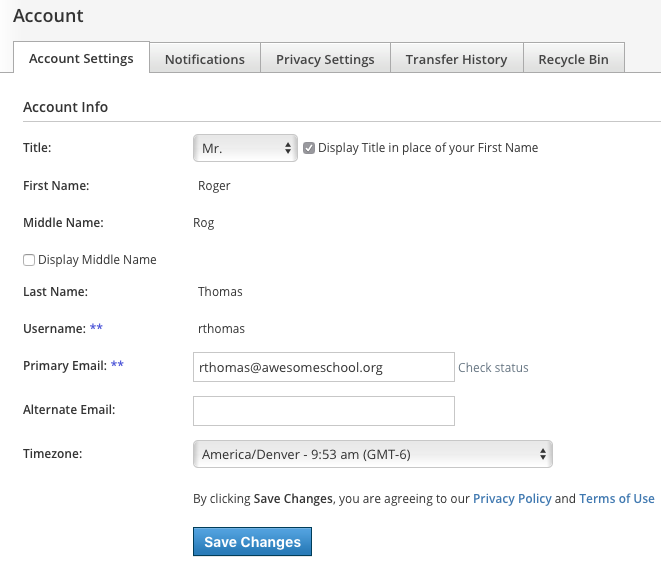This screenshot has width=661, height=570.
Task: Open the Privacy Policy link
Action: coord(512,498)
